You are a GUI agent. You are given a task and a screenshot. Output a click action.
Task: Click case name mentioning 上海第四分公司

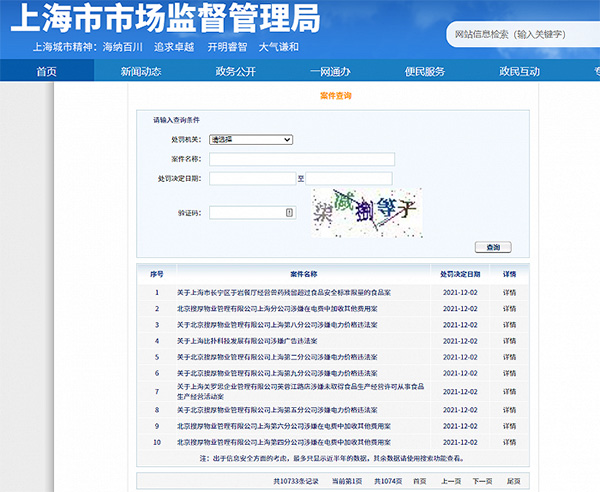tap(284, 442)
